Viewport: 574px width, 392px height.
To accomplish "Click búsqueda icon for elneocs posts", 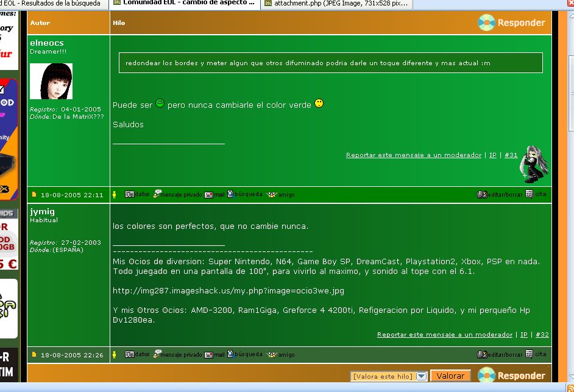I will tap(245, 194).
